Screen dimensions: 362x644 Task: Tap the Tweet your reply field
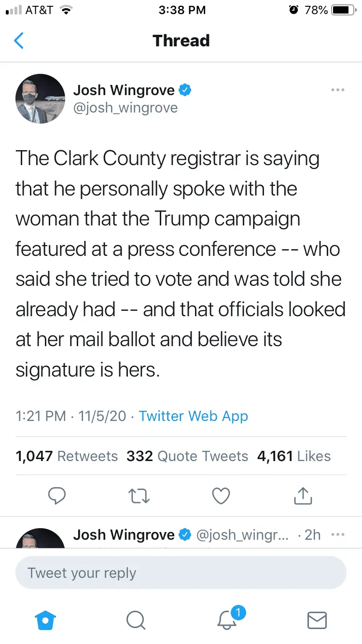coord(181,573)
